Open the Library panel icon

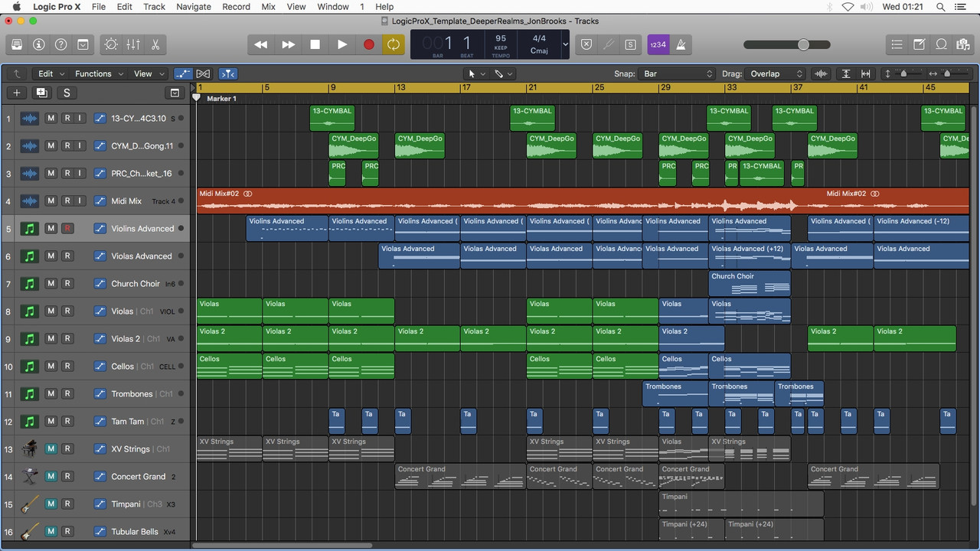17,44
